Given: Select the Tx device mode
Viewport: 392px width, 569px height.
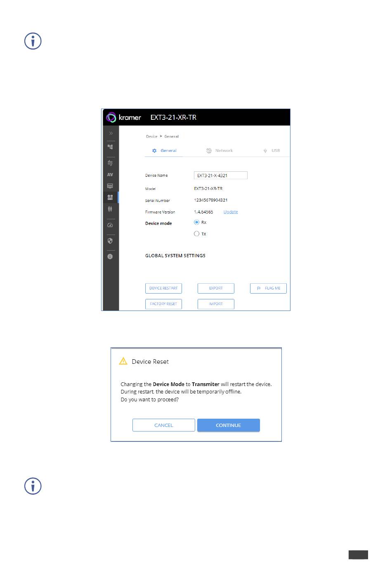Looking at the screenshot, I should (196, 234).
